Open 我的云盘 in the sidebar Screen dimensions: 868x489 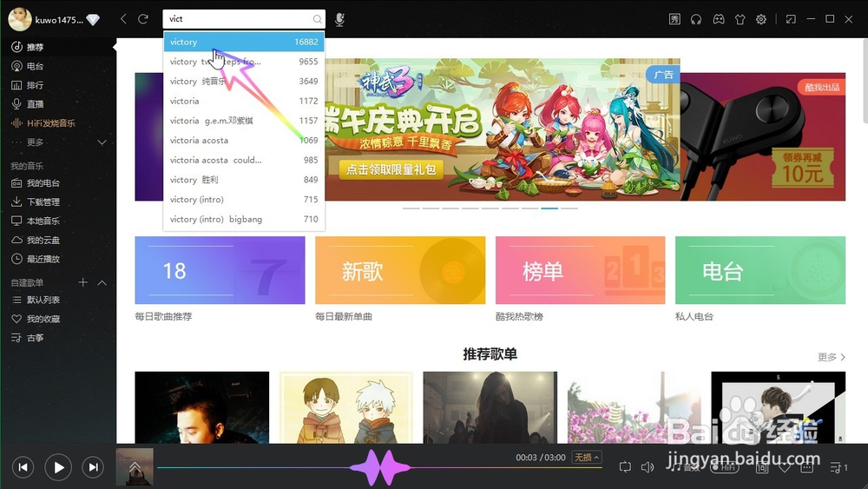pyautogui.click(x=57, y=240)
